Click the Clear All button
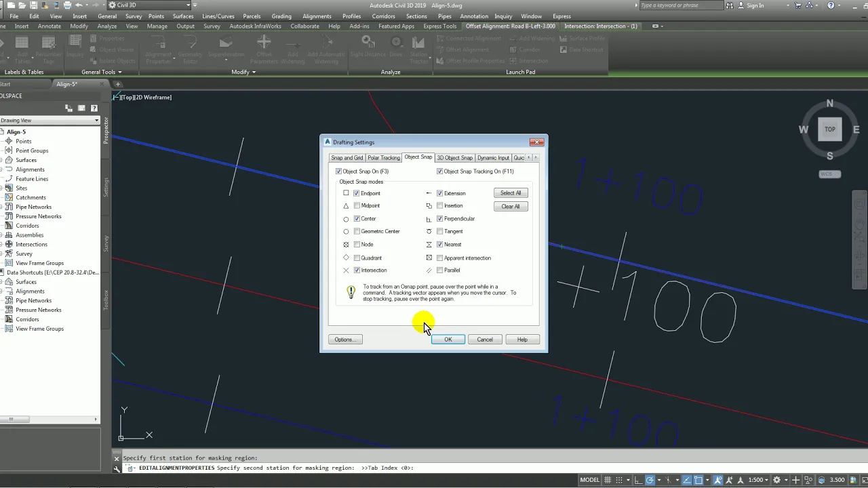 (511, 207)
